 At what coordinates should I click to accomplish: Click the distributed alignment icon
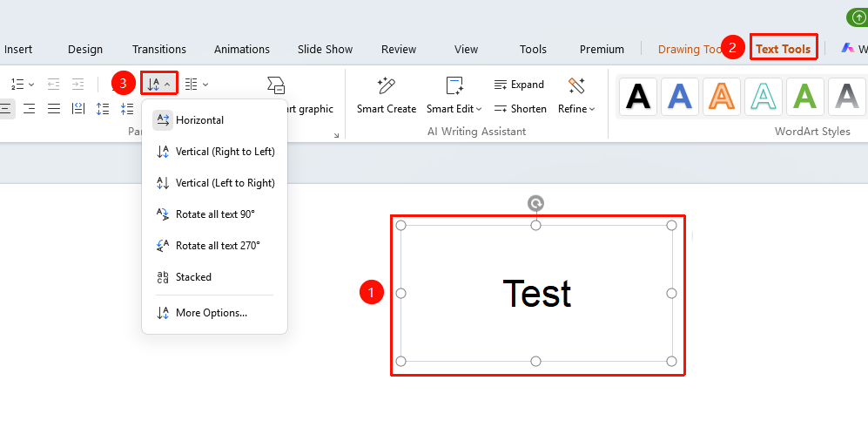(x=78, y=109)
